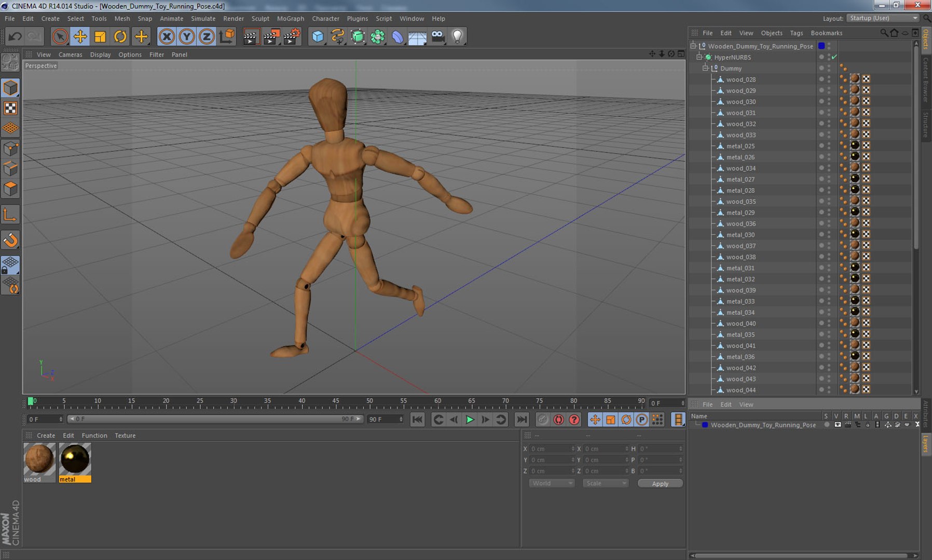
Task: Click the Make Editable icon
Action: tap(9, 63)
